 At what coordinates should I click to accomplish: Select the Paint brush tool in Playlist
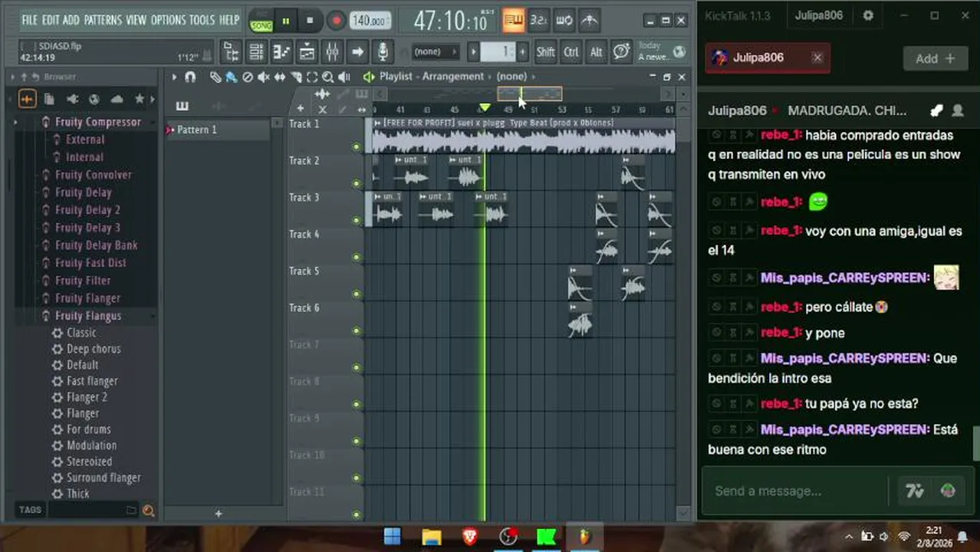231,77
